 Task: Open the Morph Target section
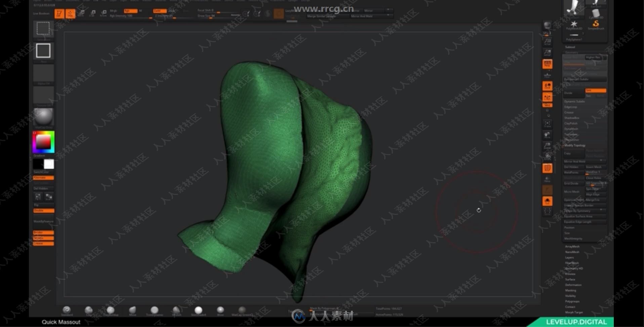click(x=574, y=313)
